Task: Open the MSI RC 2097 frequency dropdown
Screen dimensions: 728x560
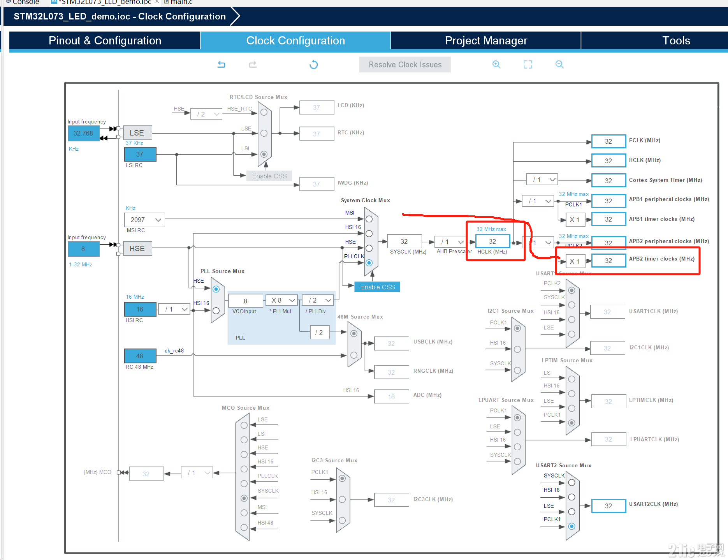Action: (x=145, y=220)
